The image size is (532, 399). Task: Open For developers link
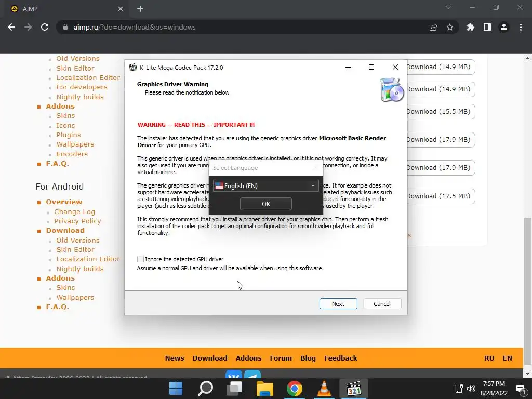pos(82,87)
